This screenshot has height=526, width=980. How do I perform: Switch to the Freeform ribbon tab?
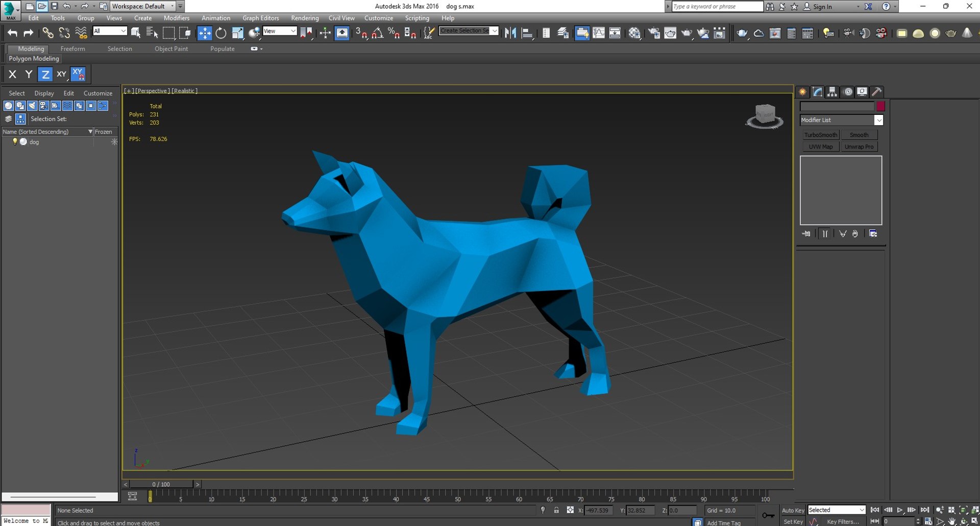[72, 49]
